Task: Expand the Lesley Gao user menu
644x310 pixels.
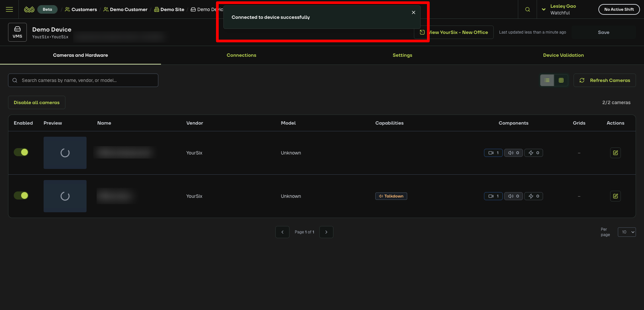Action: pos(544,9)
